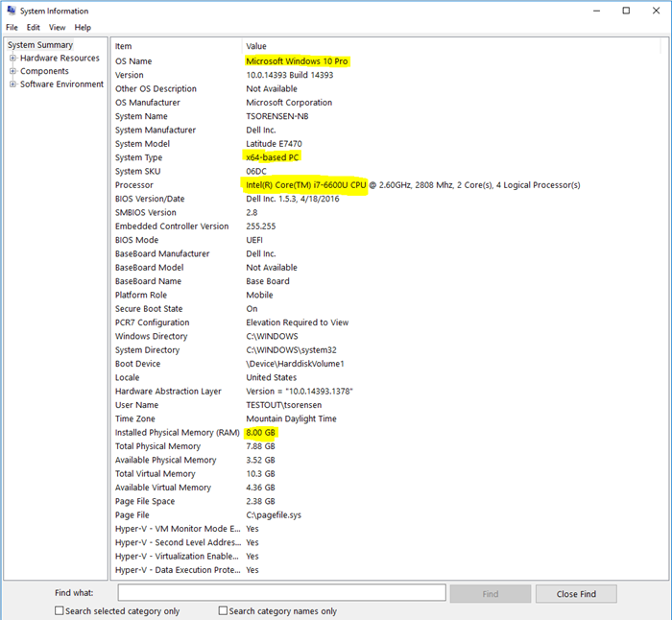The image size is (672, 620).
Task: Click the Item column header
Action: (x=123, y=46)
